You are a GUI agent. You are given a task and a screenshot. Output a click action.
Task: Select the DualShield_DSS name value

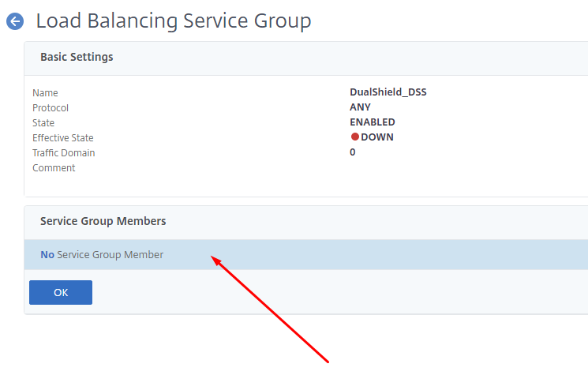click(x=388, y=92)
